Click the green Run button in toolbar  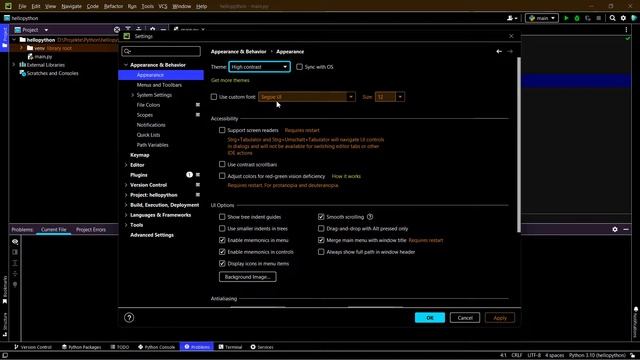(x=566, y=18)
